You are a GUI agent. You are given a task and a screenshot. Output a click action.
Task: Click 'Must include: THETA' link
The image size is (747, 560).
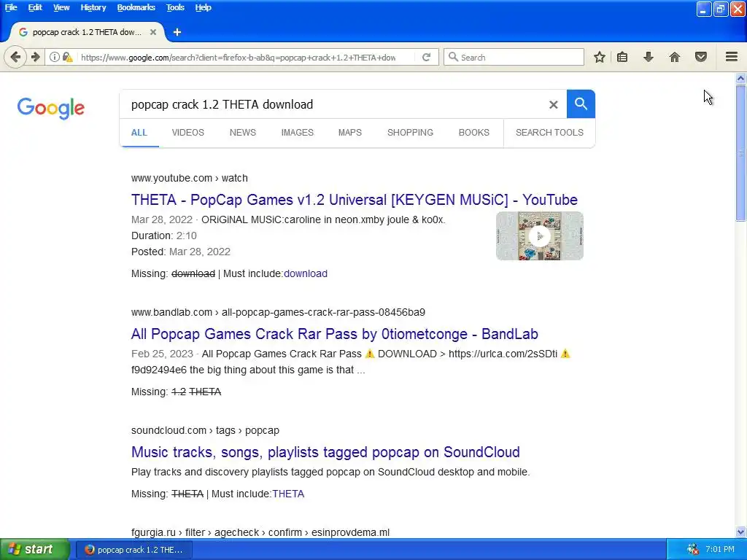[287, 494]
